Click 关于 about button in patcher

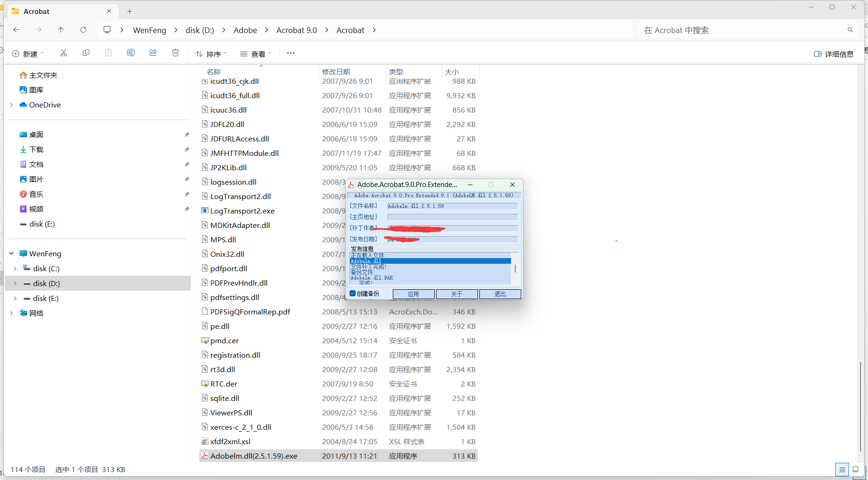pos(457,294)
